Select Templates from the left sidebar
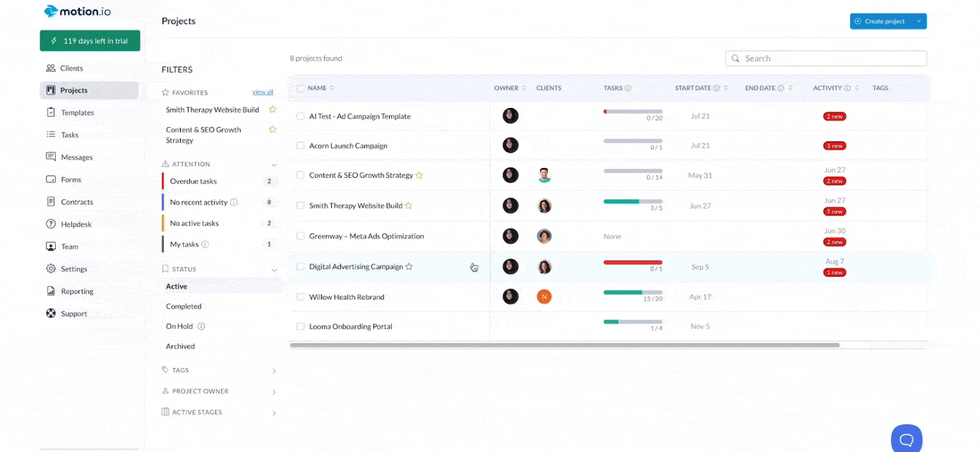Image resolution: width=980 pixels, height=452 pixels. (x=76, y=112)
